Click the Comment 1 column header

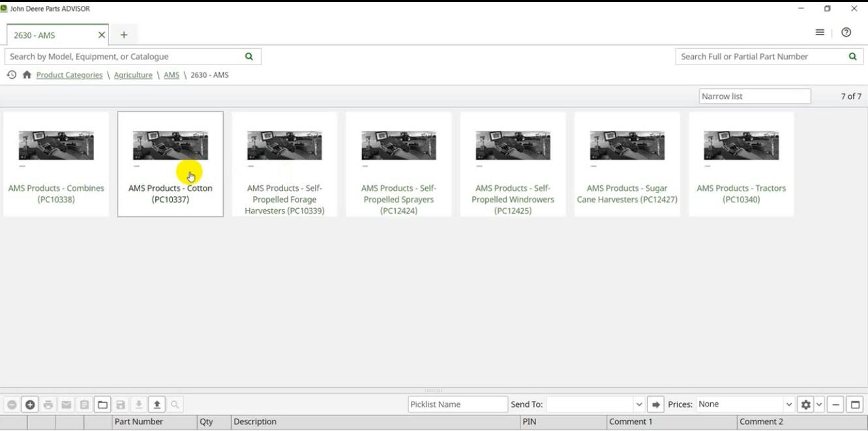click(672, 423)
